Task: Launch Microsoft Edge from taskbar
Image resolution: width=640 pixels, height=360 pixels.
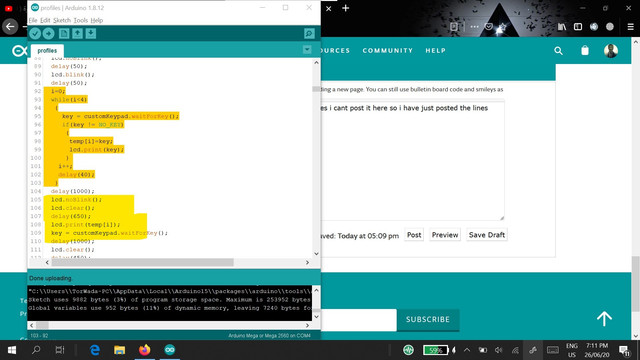Action: click(95, 350)
